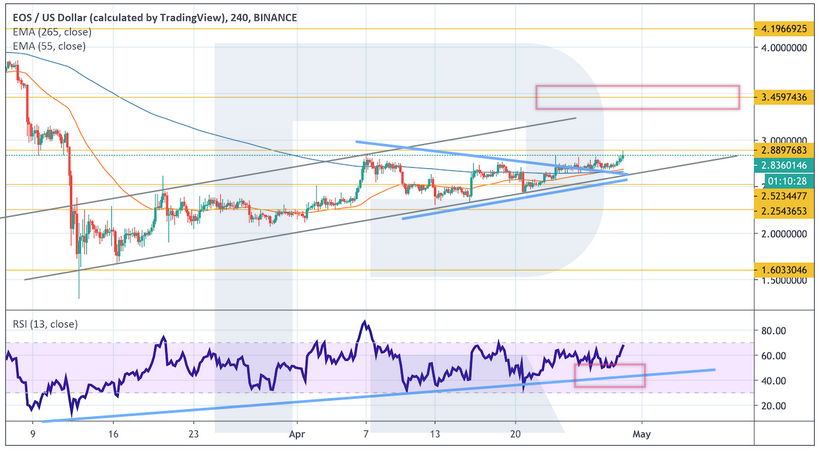Select the 2.2543653 price level tag

tap(782, 210)
